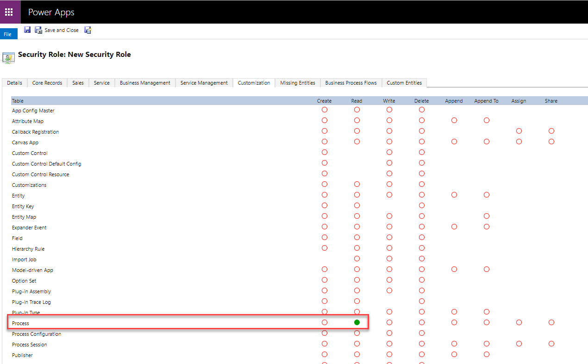Toggle Append privilege for Attribute Map
Image resolution: width=588 pixels, height=364 pixels.
454,120
